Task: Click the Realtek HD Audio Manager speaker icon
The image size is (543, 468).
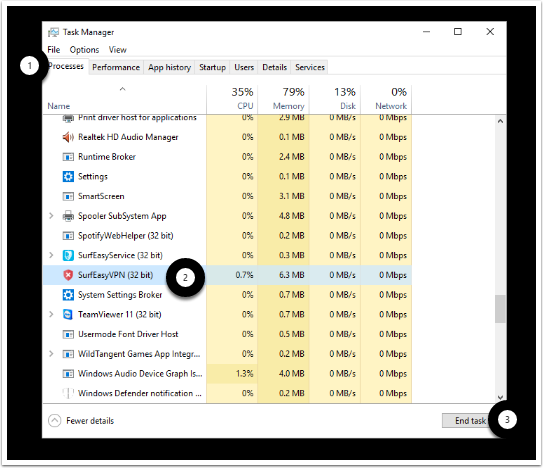Action: pos(68,138)
